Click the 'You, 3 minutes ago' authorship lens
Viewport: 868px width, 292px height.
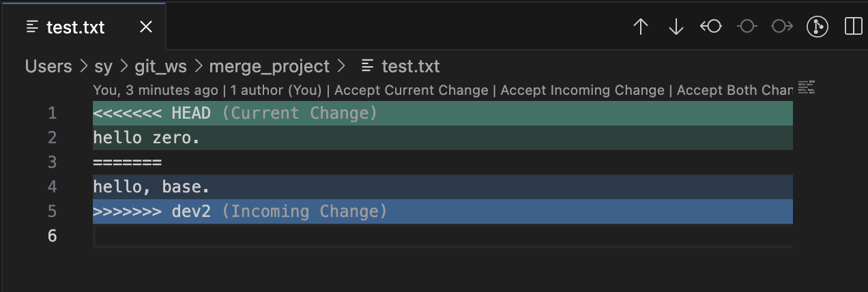tap(156, 90)
